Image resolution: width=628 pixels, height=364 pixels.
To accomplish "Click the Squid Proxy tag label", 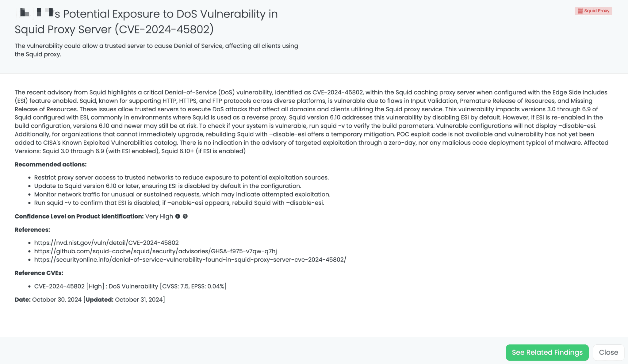I will pos(596,11).
